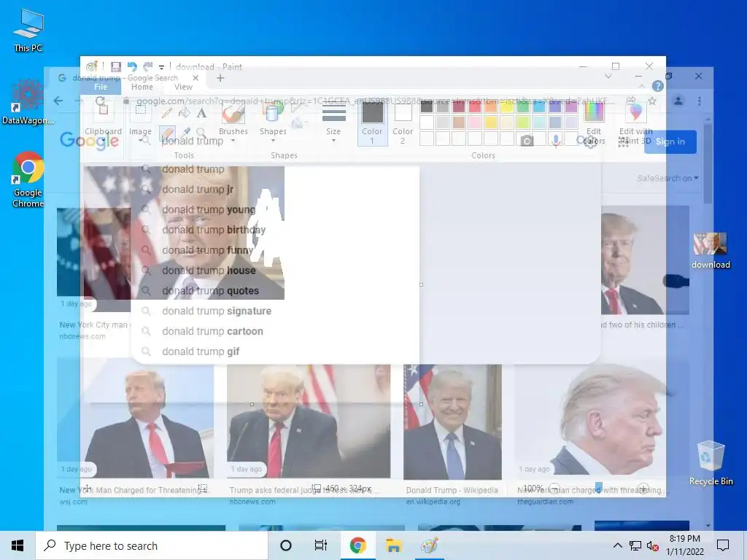This screenshot has height=560, width=747.
Task: Select the Fill with color bucket tool
Action: 184,113
